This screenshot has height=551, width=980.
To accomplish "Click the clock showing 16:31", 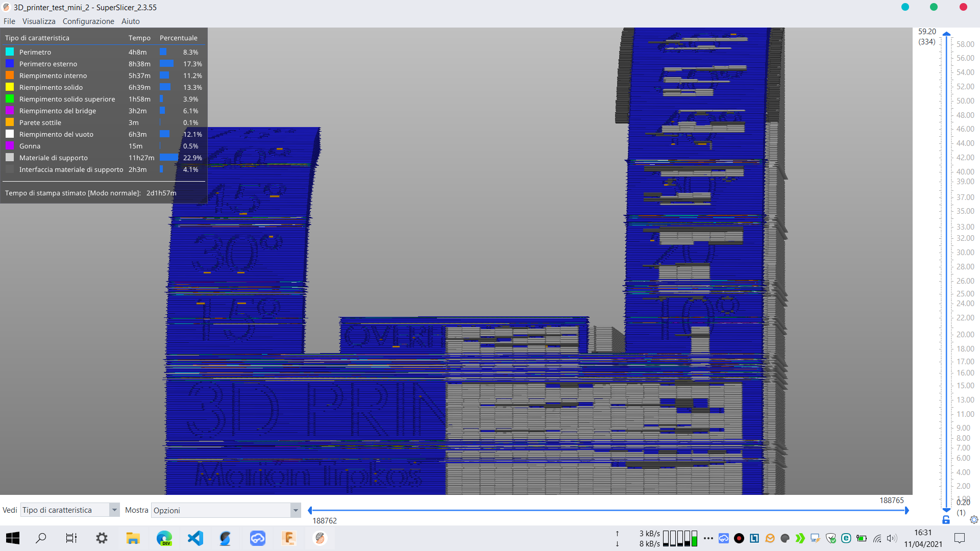I will pyautogui.click(x=923, y=533).
